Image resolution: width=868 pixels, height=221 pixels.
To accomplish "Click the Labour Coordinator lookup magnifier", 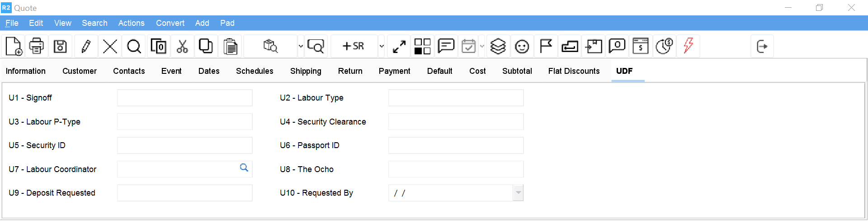I will coord(244,168).
